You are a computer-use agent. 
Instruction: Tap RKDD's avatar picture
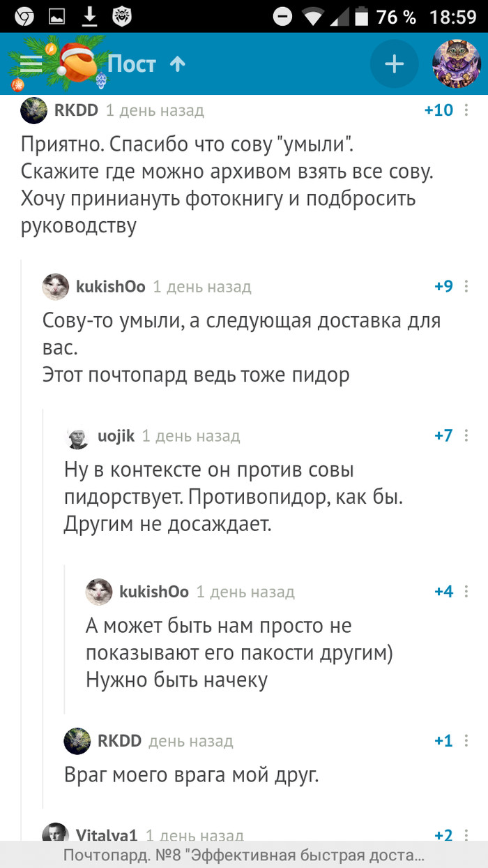click(x=33, y=110)
